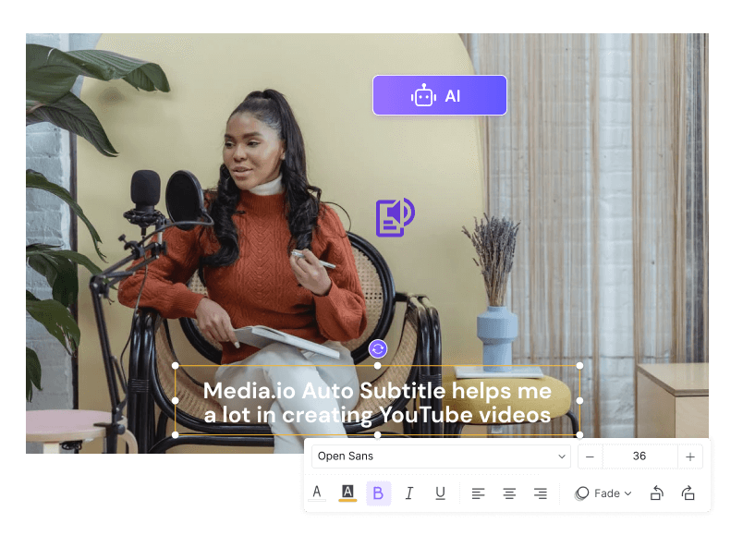Image resolution: width=743 pixels, height=560 pixels.
Task: Increase font size with plus button
Action: [690, 457]
